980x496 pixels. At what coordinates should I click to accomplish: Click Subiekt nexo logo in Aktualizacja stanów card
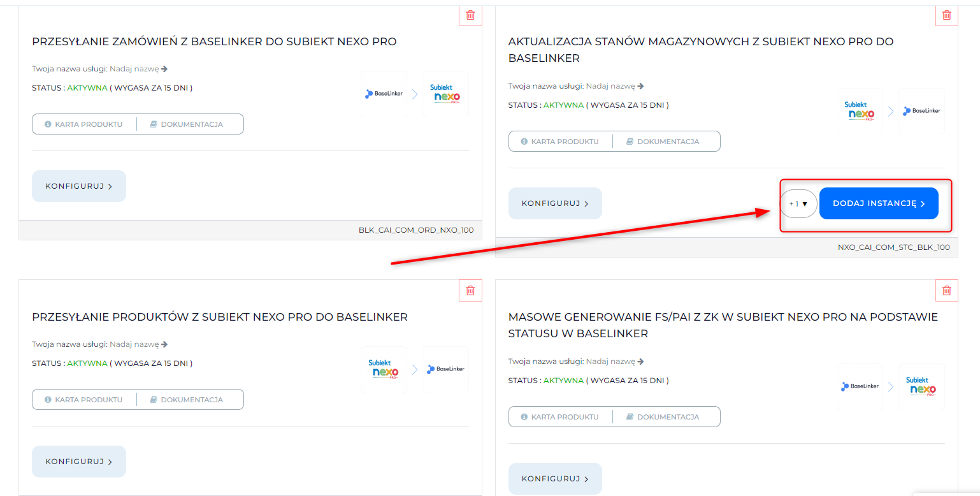pyautogui.click(x=860, y=111)
